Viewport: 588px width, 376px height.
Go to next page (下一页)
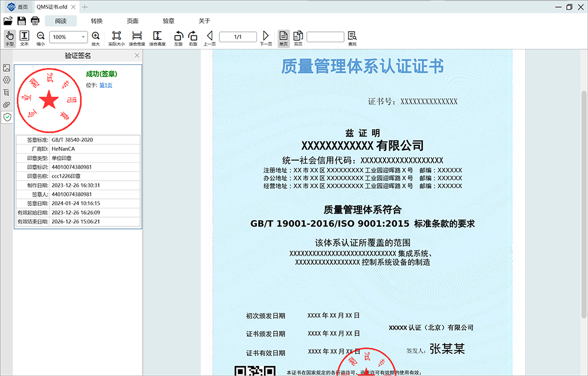[x=266, y=38]
